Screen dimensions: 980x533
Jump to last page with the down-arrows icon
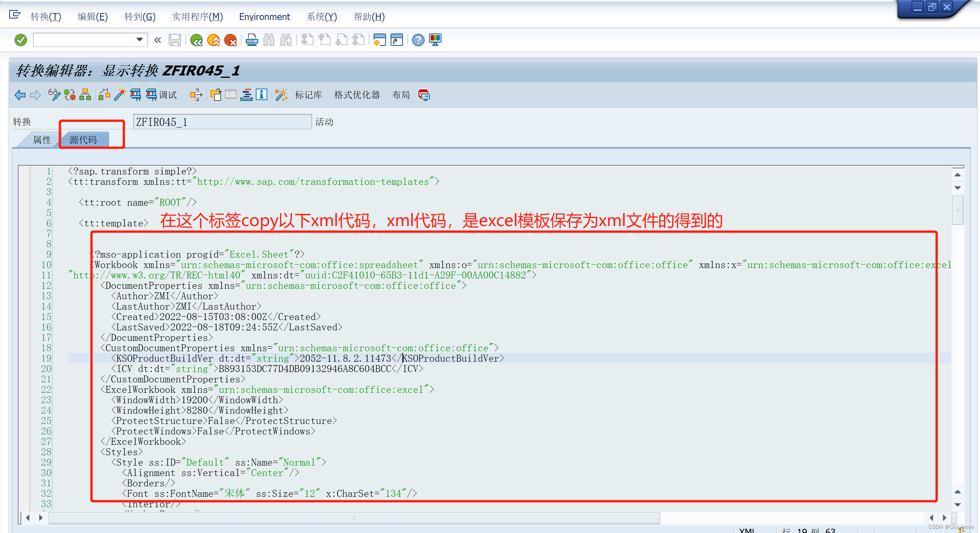pos(359,40)
